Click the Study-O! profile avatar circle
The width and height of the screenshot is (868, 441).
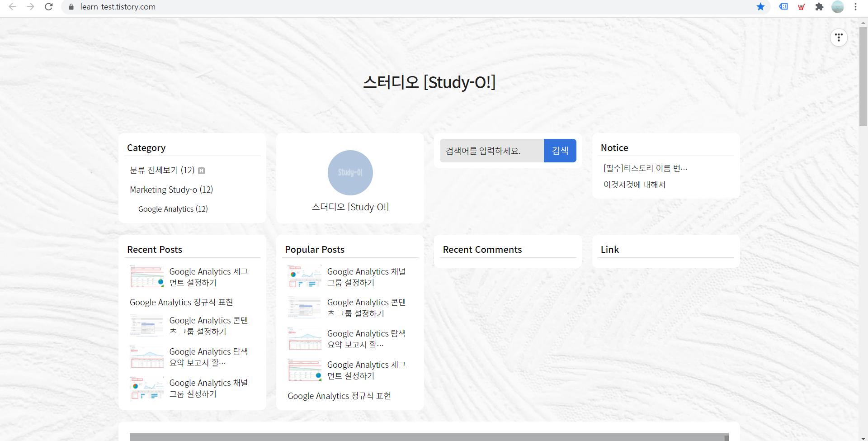pyautogui.click(x=350, y=173)
